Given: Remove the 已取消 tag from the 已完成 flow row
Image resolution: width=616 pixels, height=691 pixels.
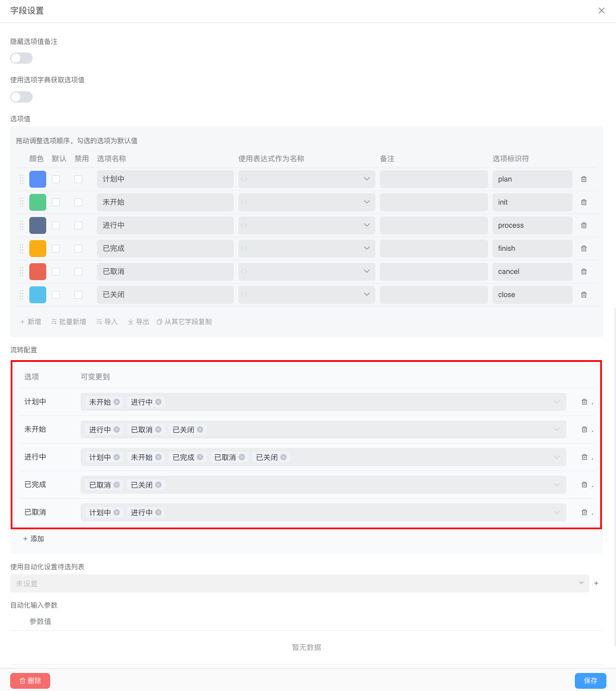Looking at the screenshot, I should click(x=116, y=485).
